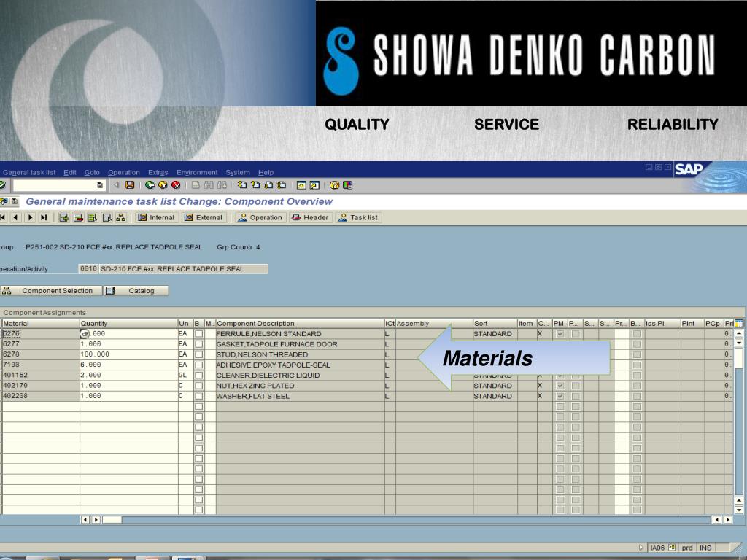Image resolution: width=747 pixels, height=560 pixels.
Task: Click the structure hierarchy icon beside Internal
Action: point(121,217)
